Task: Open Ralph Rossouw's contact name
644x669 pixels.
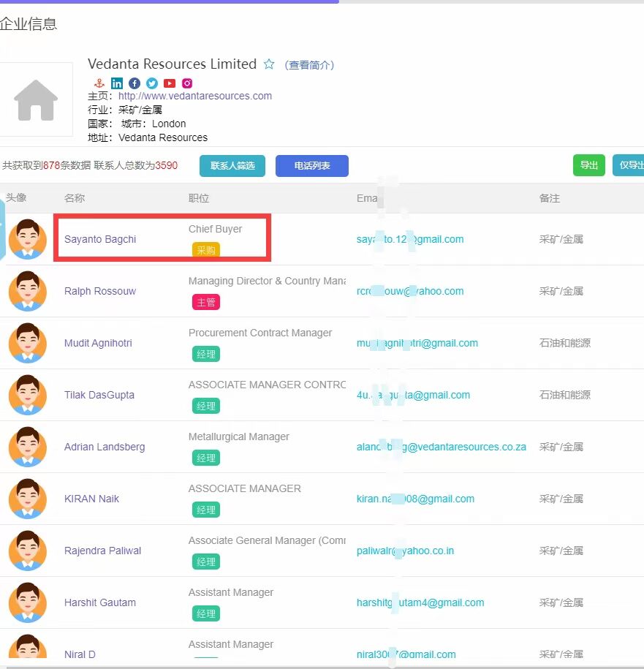Action: coord(100,291)
